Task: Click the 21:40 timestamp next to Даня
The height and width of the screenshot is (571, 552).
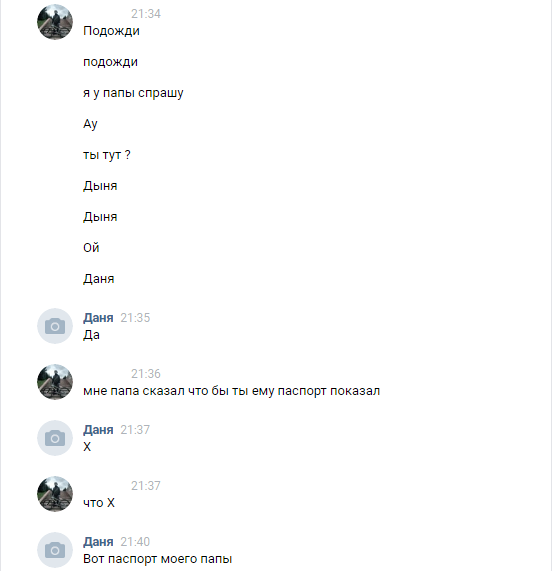Action: pos(135,542)
